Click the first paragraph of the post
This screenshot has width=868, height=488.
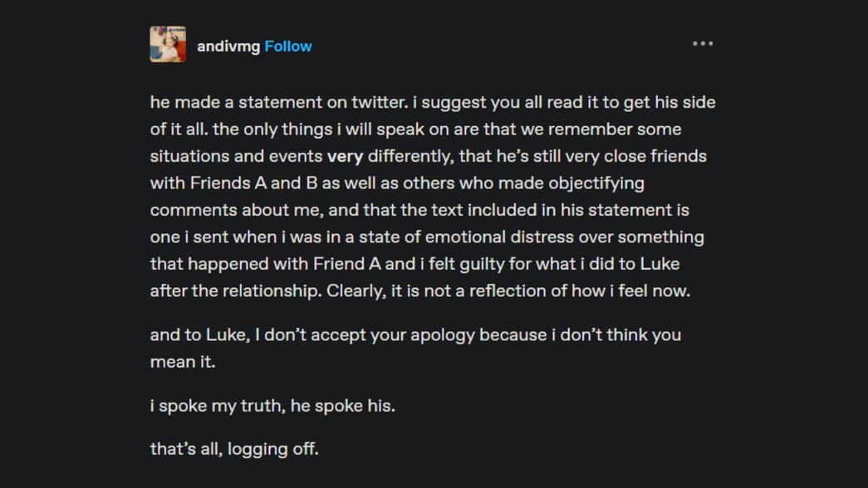click(x=432, y=195)
